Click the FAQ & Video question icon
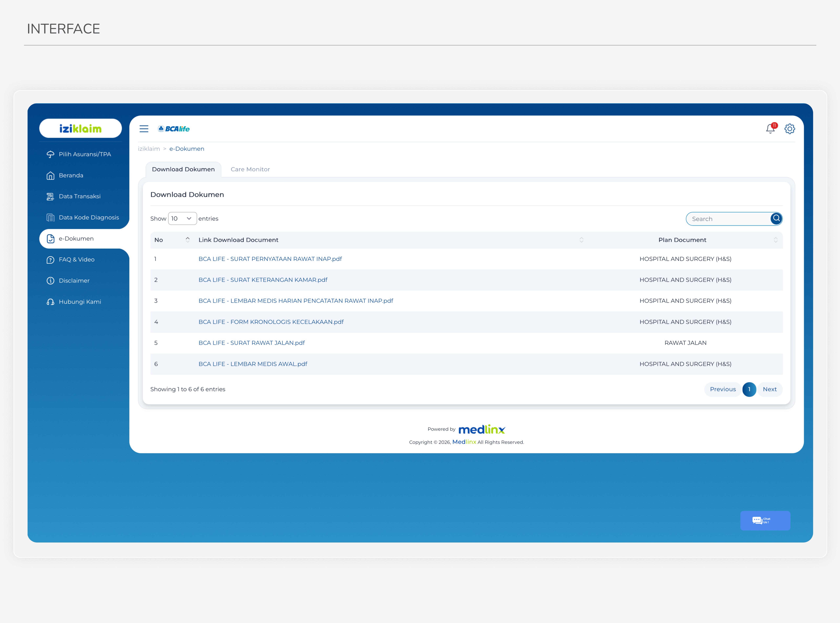The width and height of the screenshot is (840, 623). point(50,260)
